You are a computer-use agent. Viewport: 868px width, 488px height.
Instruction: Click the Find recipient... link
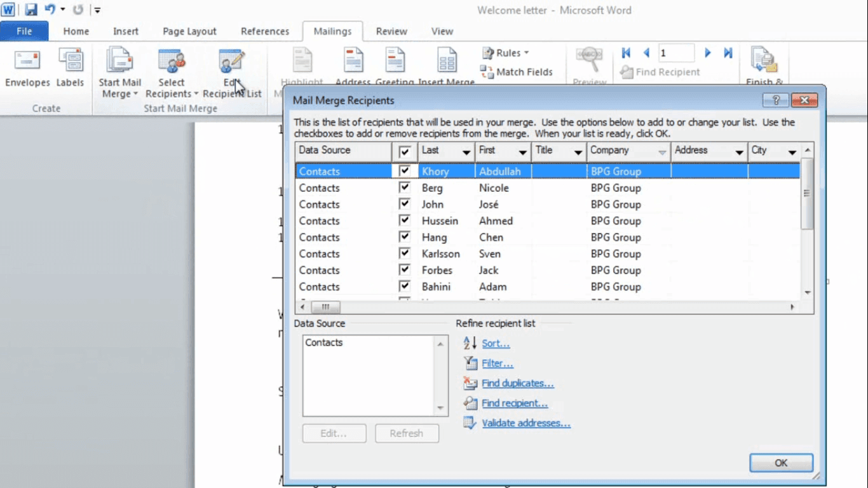tap(515, 403)
